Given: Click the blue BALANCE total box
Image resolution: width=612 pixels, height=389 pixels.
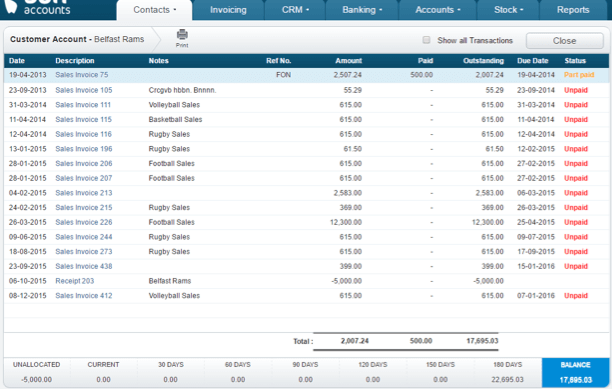Looking at the screenshot, I should [575, 372].
